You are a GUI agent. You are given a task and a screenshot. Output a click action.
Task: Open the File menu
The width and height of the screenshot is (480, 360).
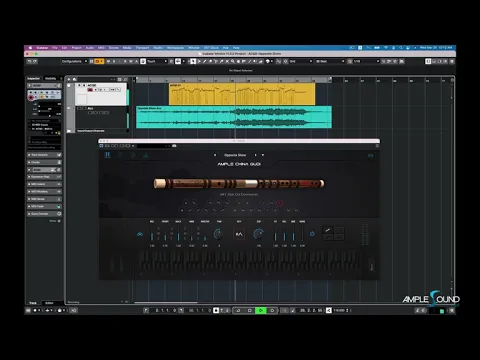pos(55,48)
